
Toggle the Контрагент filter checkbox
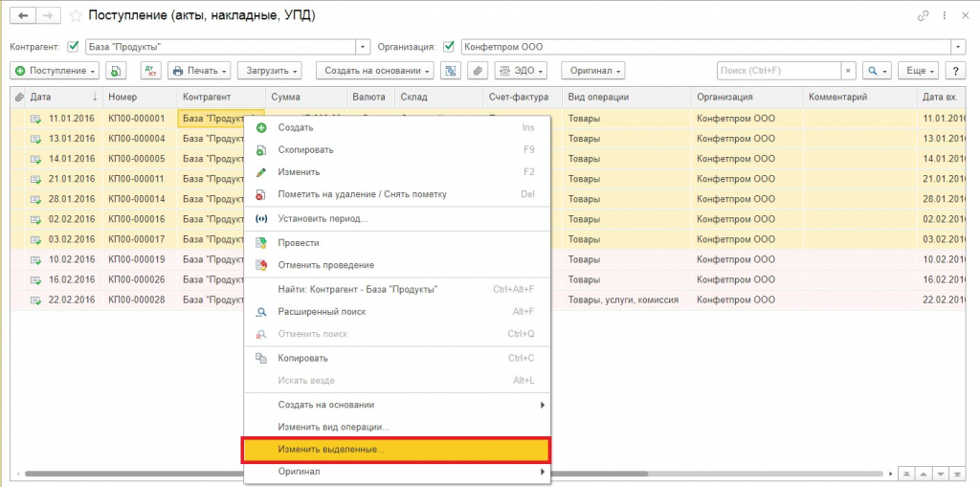(x=73, y=46)
